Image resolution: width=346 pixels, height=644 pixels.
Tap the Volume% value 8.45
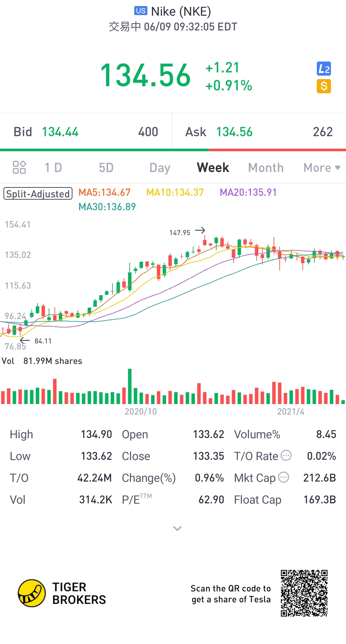point(326,434)
